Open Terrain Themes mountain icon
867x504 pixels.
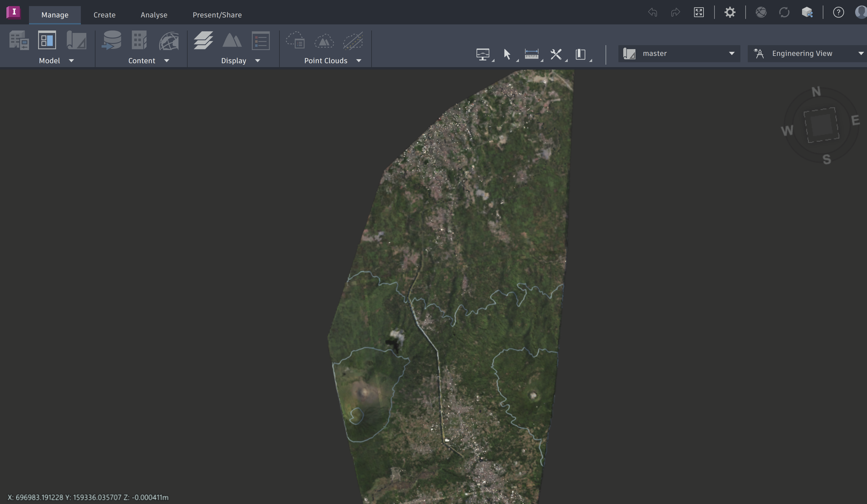(x=232, y=40)
